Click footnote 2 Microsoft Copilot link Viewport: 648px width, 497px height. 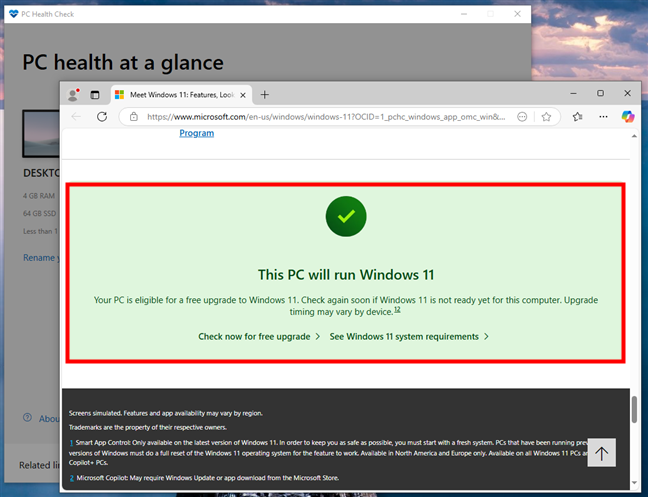pos(71,478)
